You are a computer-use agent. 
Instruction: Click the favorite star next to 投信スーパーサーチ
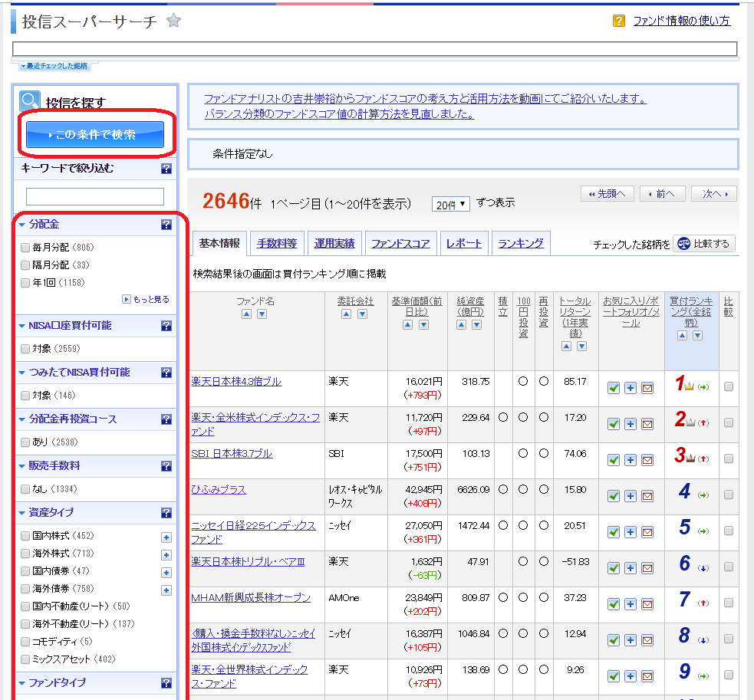click(x=174, y=21)
